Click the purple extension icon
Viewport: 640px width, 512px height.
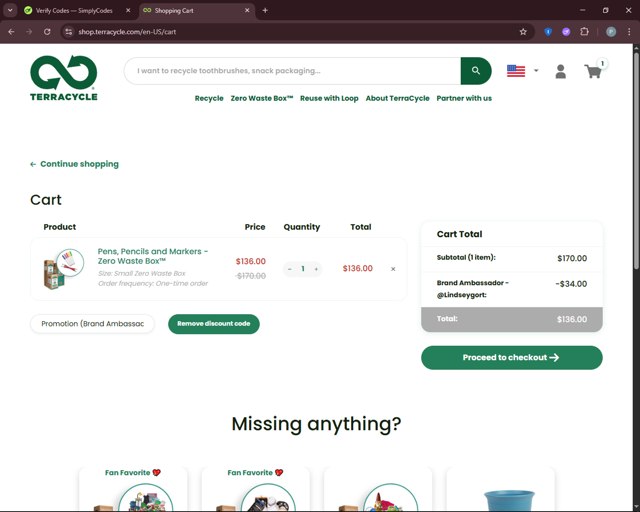click(566, 31)
